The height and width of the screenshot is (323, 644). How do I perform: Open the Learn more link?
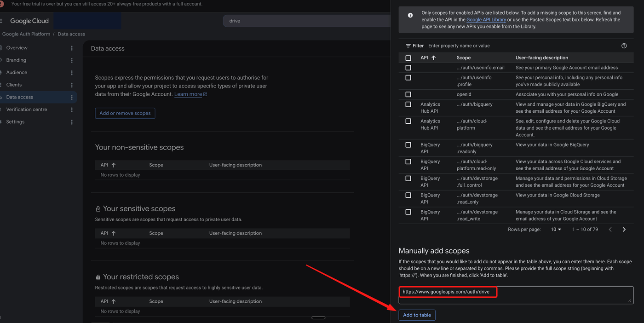pos(190,94)
